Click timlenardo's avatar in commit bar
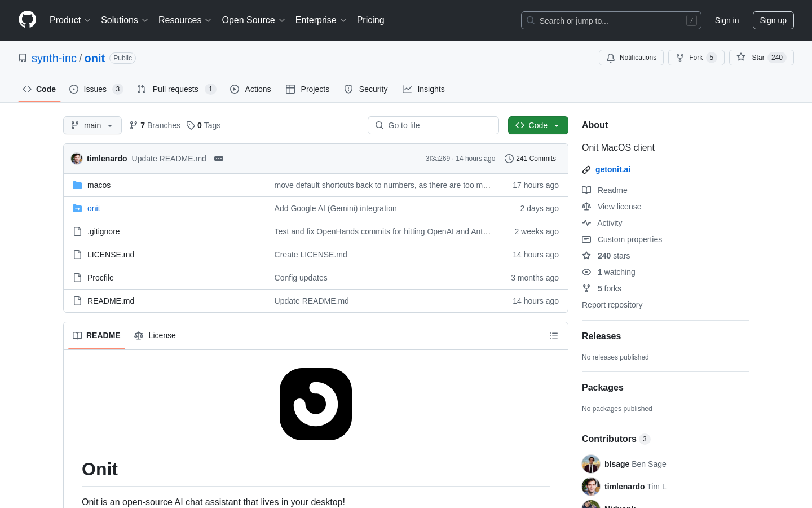 pos(77,159)
